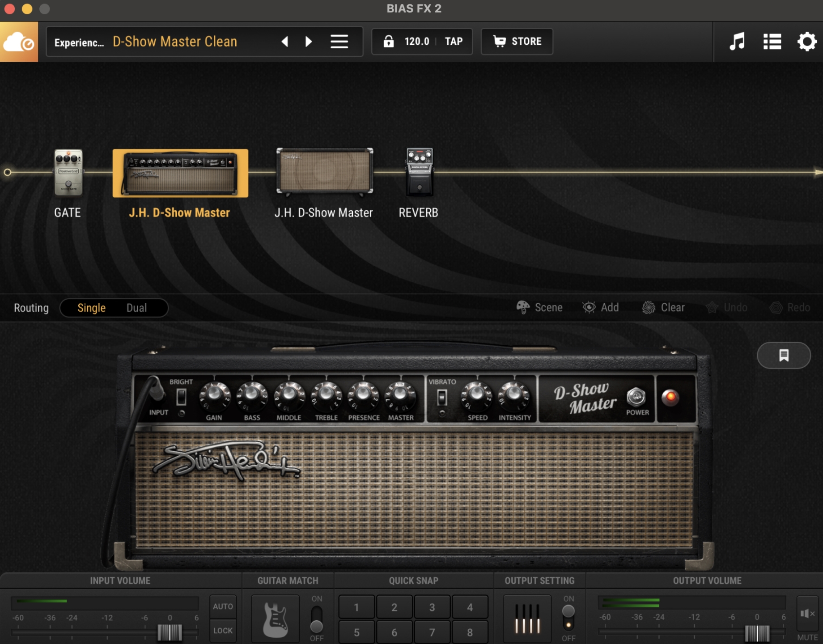Switch routing to Dual
This screenshot has width=823, height=644.
click(136, 308)
